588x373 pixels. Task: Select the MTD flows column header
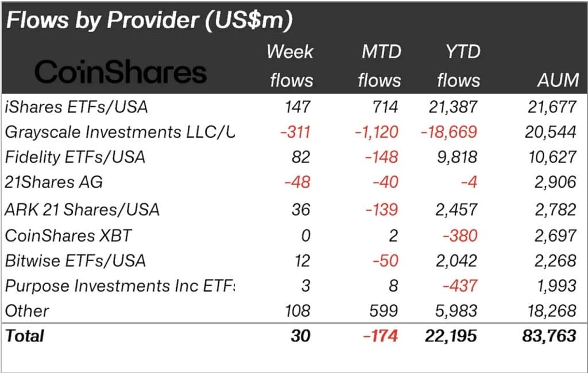tap(379, 65)
